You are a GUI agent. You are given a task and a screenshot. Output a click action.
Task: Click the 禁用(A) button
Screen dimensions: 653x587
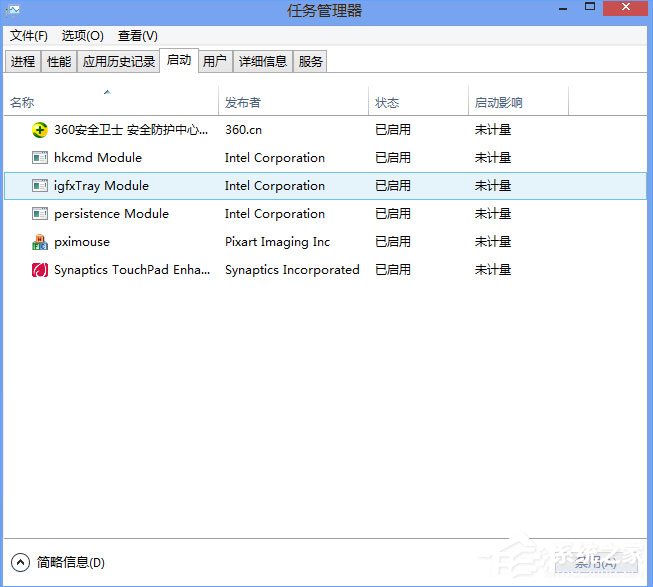coord(596,563)
